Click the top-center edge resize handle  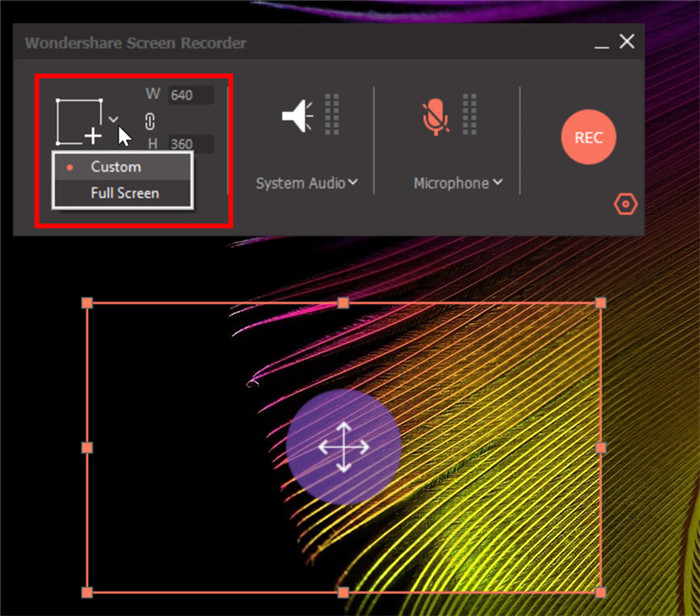pos(343,303)
